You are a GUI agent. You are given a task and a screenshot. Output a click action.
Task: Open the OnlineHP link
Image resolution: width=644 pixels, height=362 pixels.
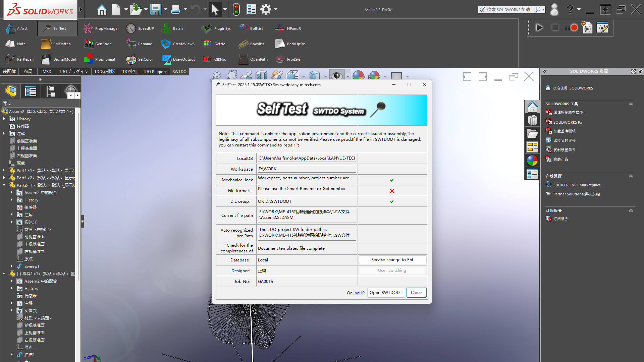pos(356,293)
